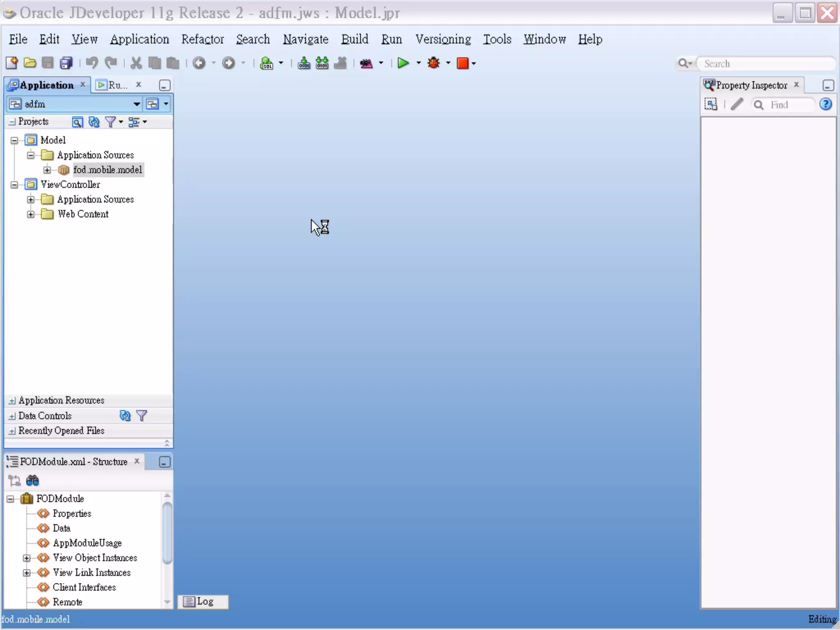The image size is (840, 630).
Task: Switch to the Log tab
Action: (x=203, y=601)
